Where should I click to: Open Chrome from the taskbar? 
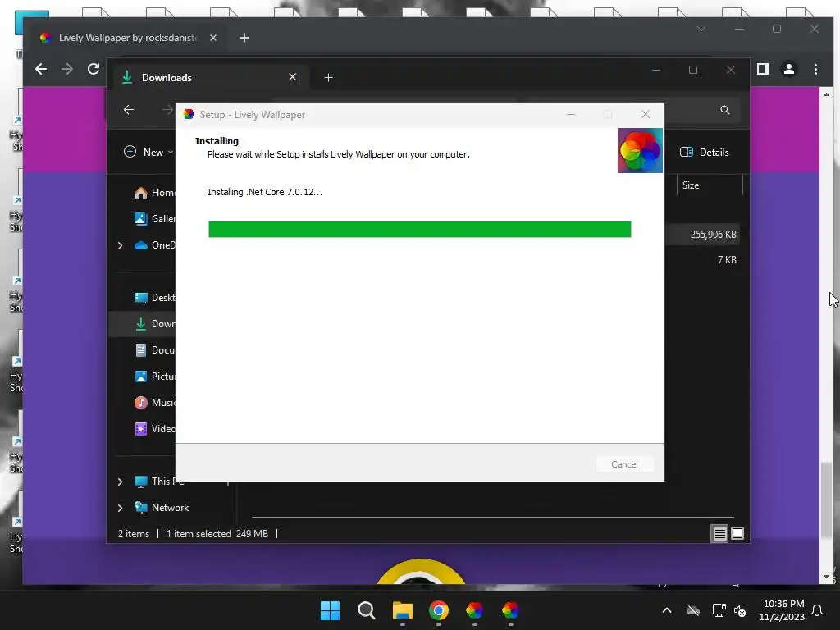pos(438,610)
